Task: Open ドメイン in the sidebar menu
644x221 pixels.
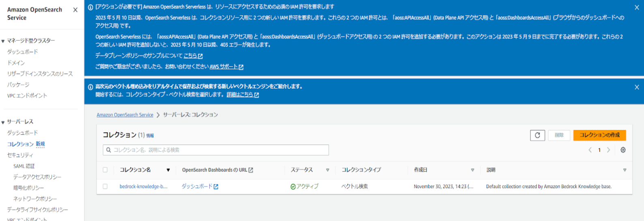Action: (16, 63)
